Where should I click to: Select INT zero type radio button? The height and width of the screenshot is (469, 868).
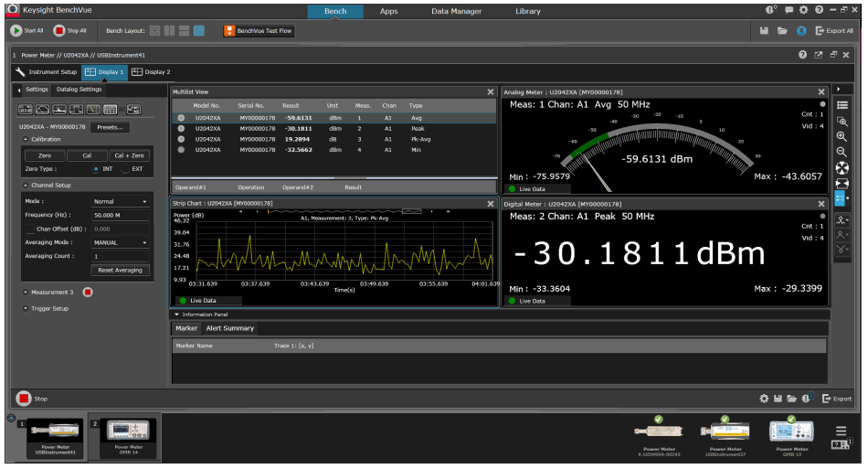96,169
